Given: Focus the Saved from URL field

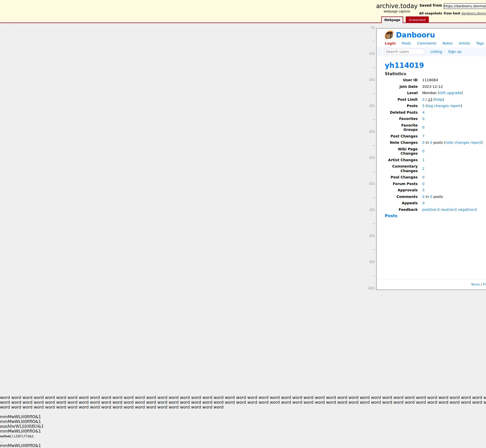Looking at the screenshot, I should coord(465,6).
